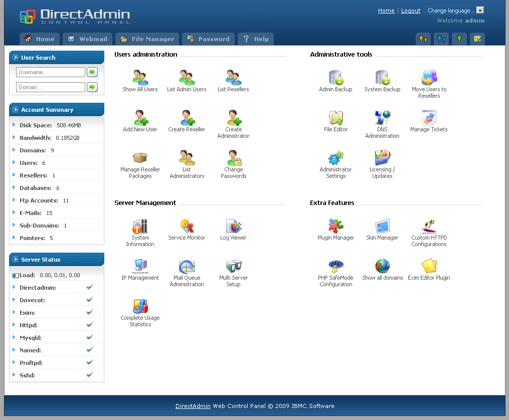View System Information
This screenshot has height=420, width=509.
coord(140,233)
